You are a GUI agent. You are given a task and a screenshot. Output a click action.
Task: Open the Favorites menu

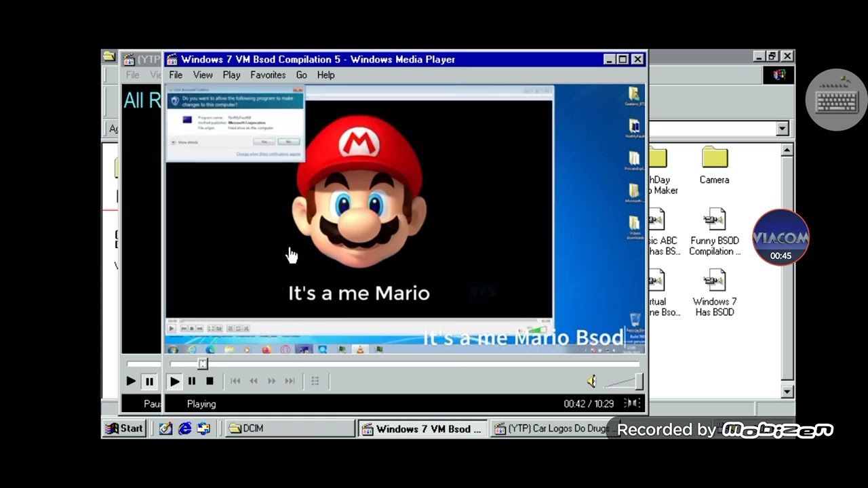point(268,75)
